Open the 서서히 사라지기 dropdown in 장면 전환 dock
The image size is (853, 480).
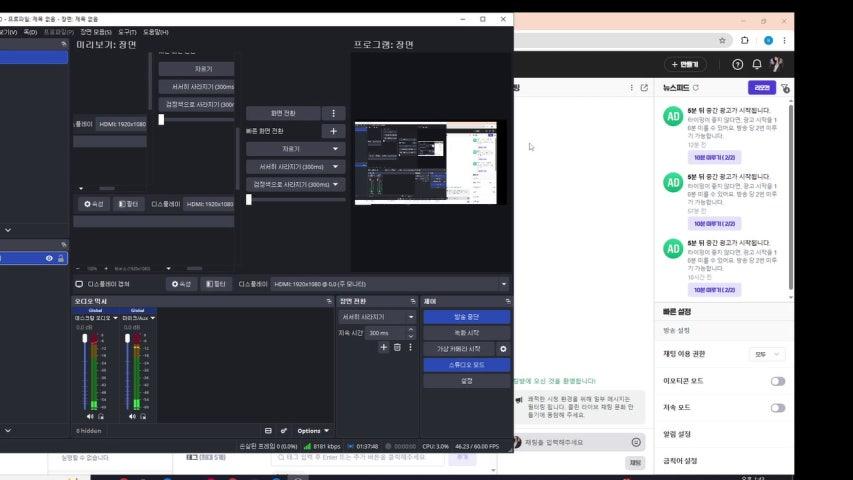point(376,317)
